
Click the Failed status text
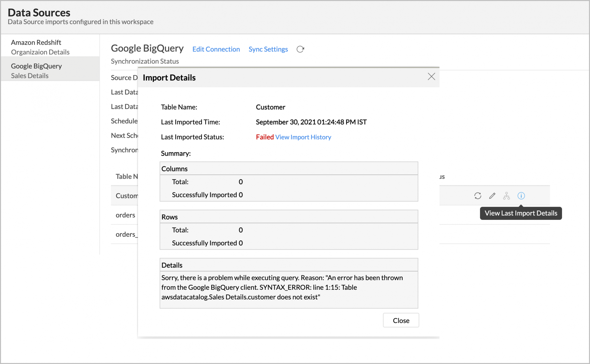pos(265,137)
